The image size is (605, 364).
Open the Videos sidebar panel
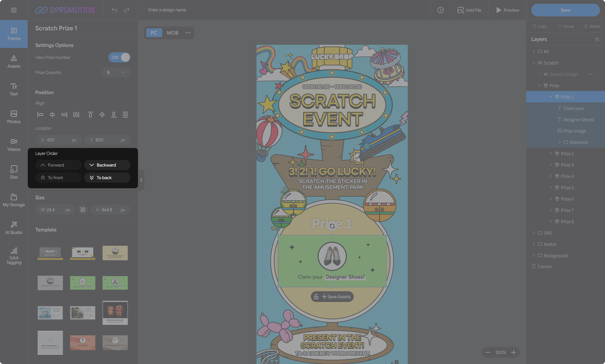coord(14,145)
